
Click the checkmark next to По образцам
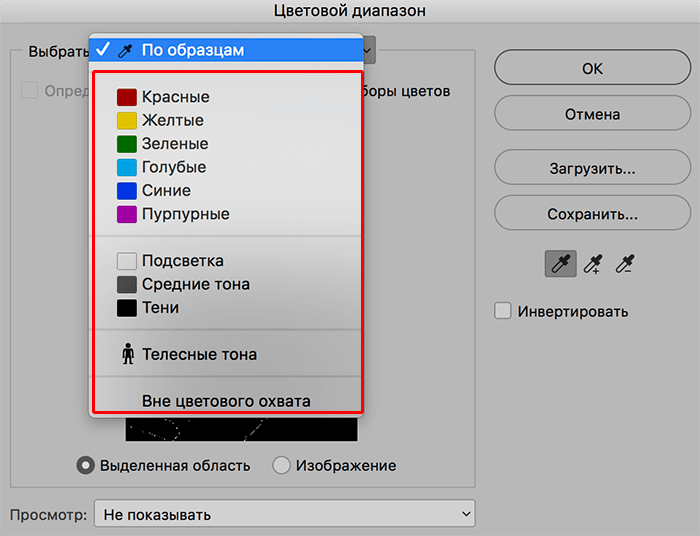tap(103, 49)
